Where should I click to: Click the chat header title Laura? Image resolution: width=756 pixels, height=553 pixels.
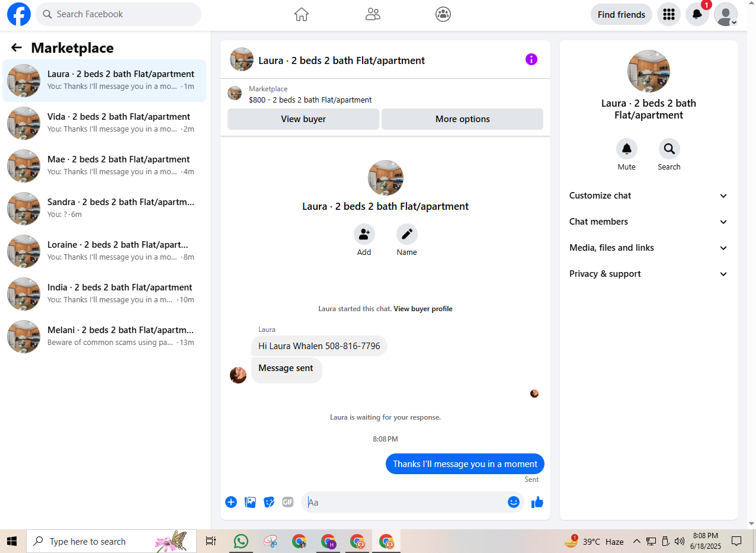click(342, 60)
